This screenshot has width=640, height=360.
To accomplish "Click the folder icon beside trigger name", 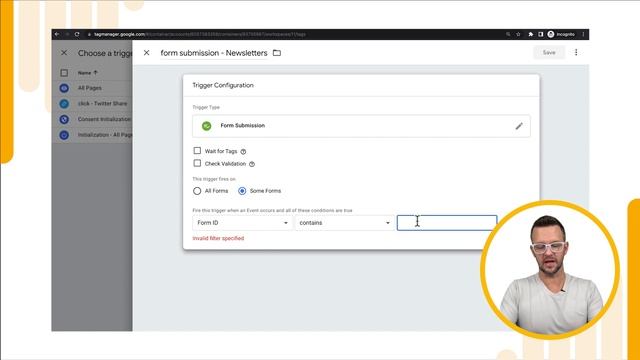I will click(277, 53).
